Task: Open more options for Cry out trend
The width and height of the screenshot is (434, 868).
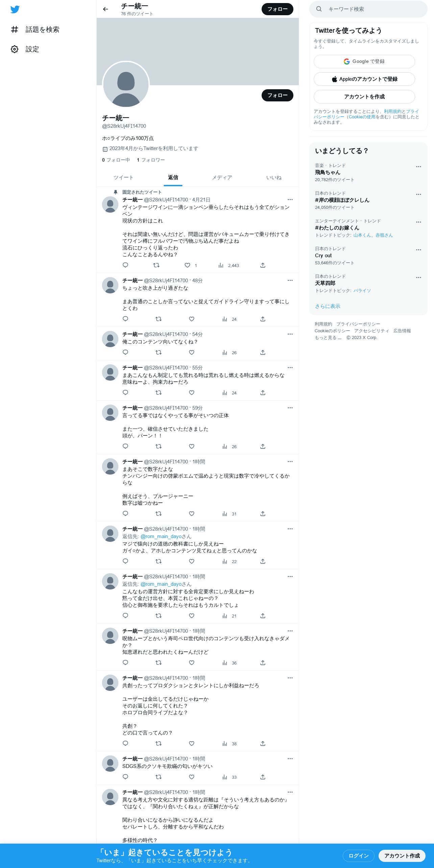Action: click(x=418, y=250)
